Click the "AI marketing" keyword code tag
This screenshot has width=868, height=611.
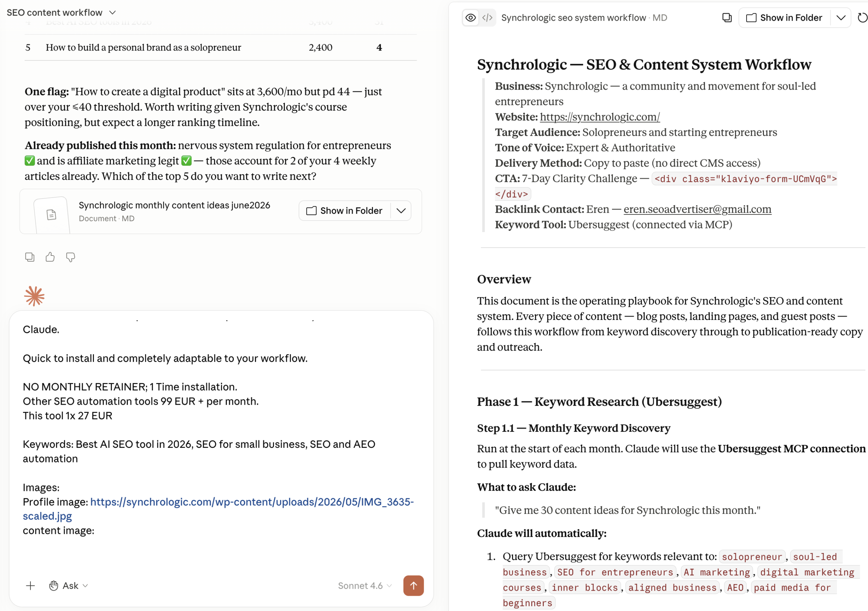pos(716,572)
